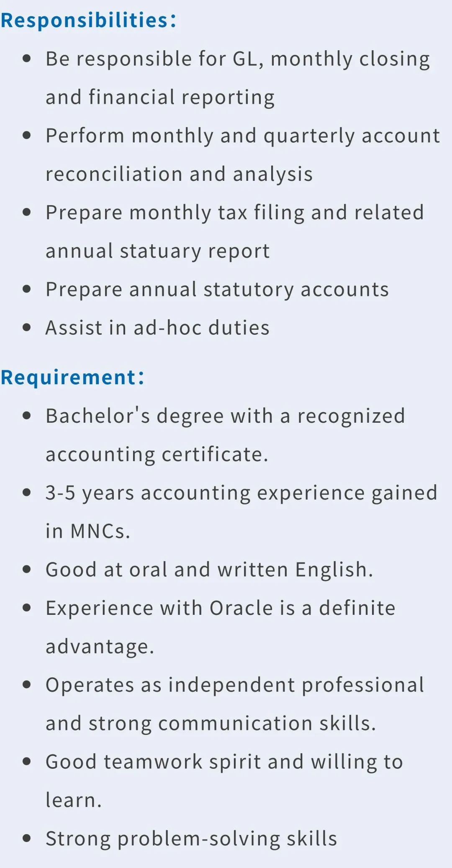452x868 pixels.
Task: Click 'Good teamwork spirit' line
Action: tap(224, 762)
